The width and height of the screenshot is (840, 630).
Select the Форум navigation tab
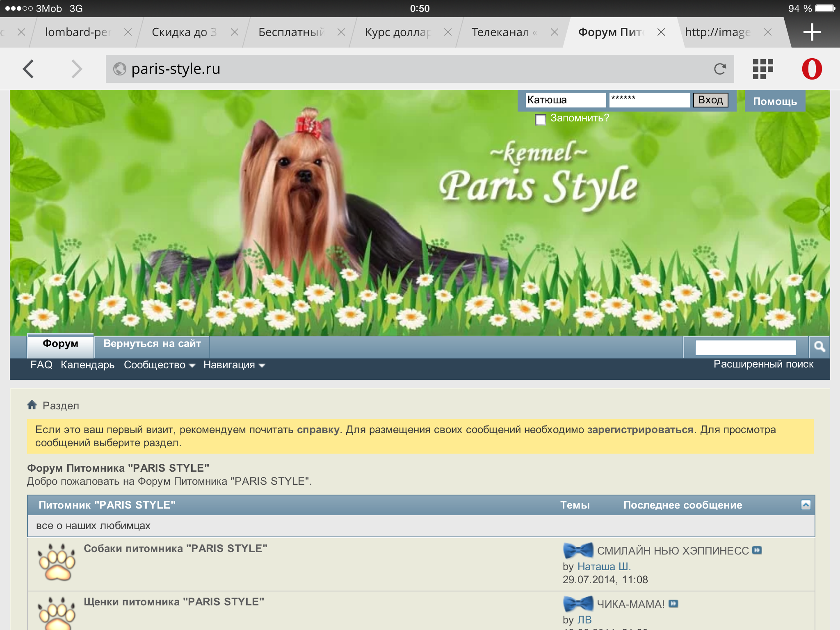pos(60,345)
